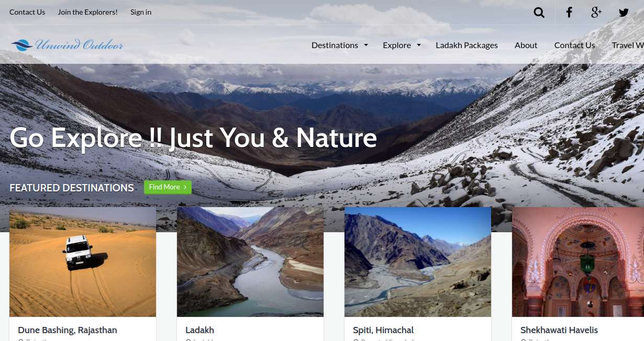This screenshot has height=341, width=644.
Task: Click the Unwind Outdoor logo
Action: (x=67, y=45)
